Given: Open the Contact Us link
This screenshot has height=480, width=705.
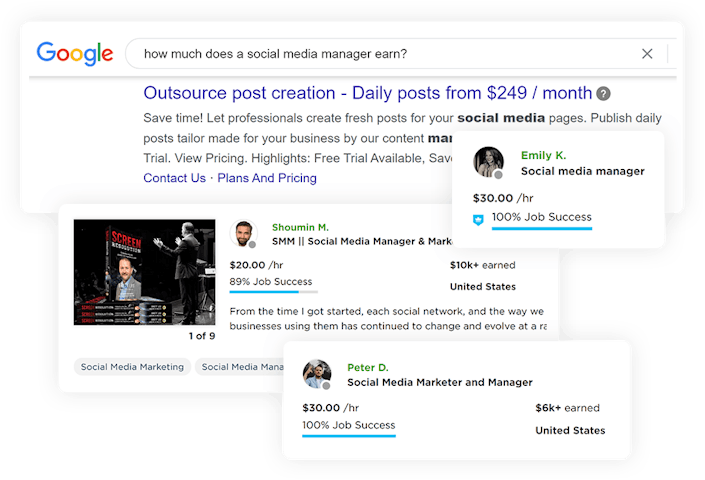Looking at the screenshot, I should click(x=174, y=178).
